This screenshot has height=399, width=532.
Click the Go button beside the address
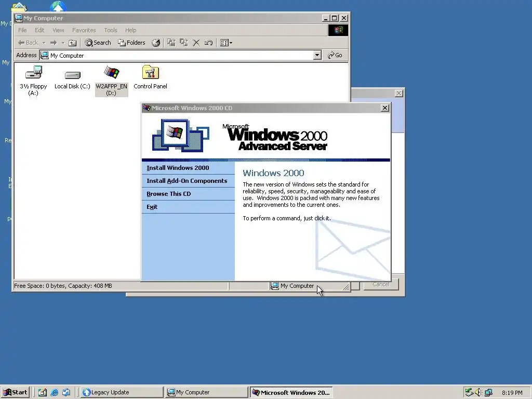[335, 55]
